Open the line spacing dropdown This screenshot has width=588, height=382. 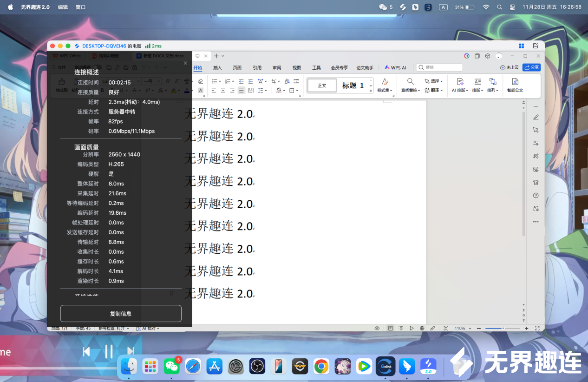tap(262, 91)
